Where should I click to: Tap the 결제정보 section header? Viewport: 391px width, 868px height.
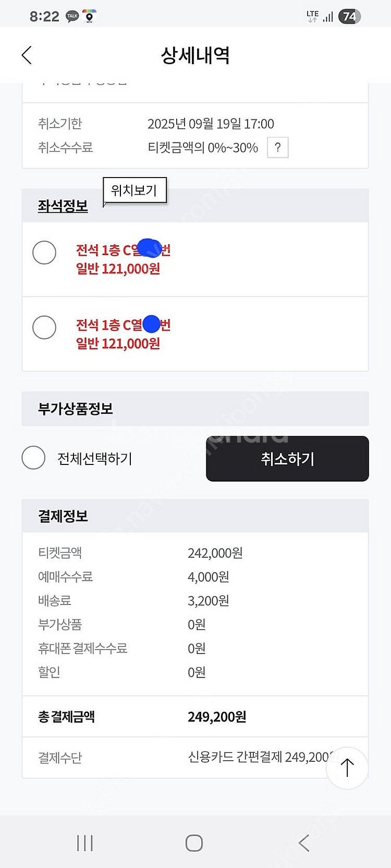click(63, 516)
